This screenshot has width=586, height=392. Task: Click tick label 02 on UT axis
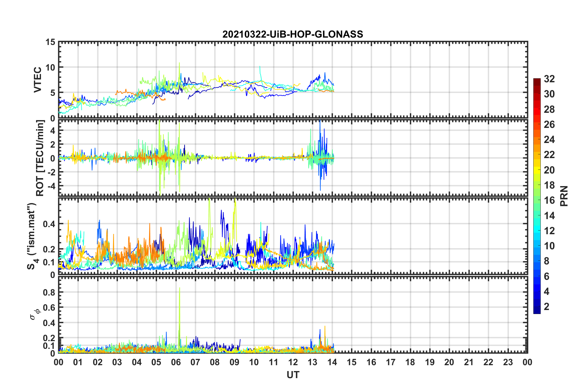(98, 362)
